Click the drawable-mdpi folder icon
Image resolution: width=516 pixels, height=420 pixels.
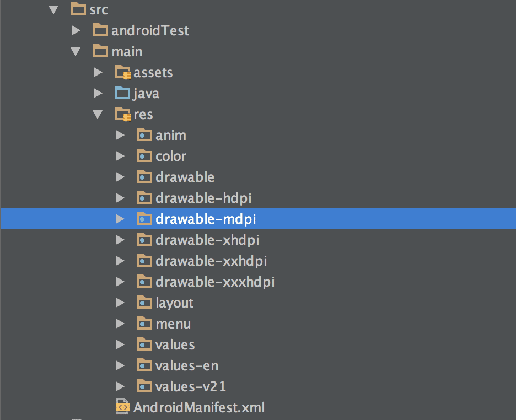click(x=144, y=219)
